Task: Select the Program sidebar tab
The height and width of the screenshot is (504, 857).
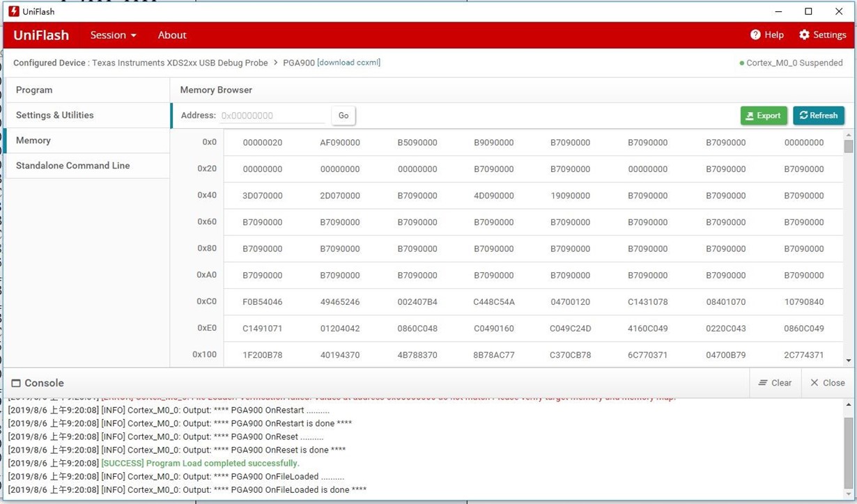Action: [x=86, y=90]
